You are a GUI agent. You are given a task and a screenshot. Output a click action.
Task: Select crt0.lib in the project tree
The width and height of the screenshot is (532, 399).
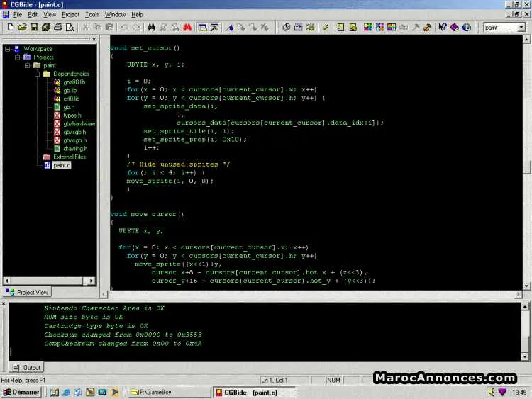point(71,99)
